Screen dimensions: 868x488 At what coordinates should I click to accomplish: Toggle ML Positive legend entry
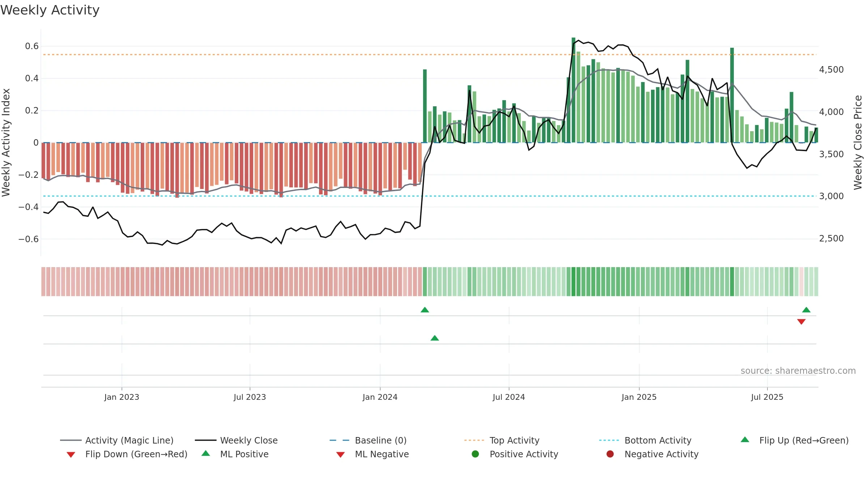235,454
